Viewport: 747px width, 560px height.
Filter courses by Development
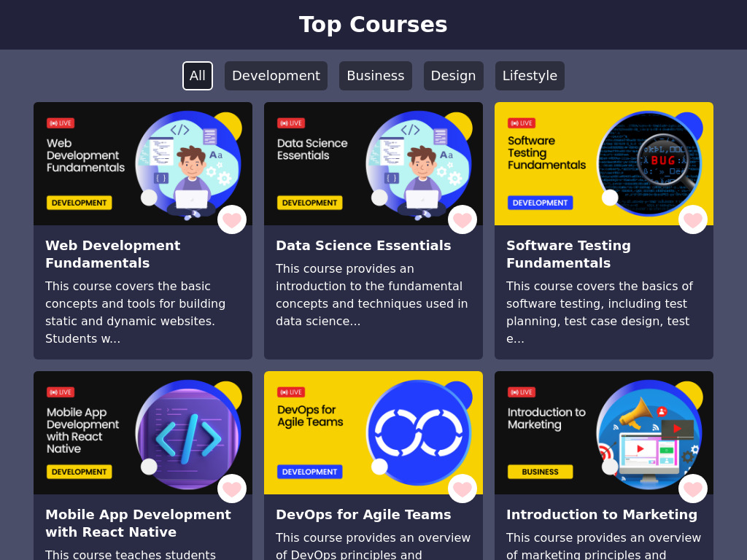(x=276, y=76)
